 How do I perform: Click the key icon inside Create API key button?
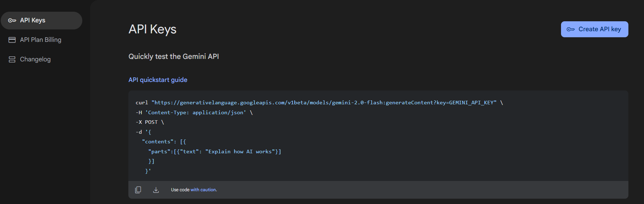571,29
